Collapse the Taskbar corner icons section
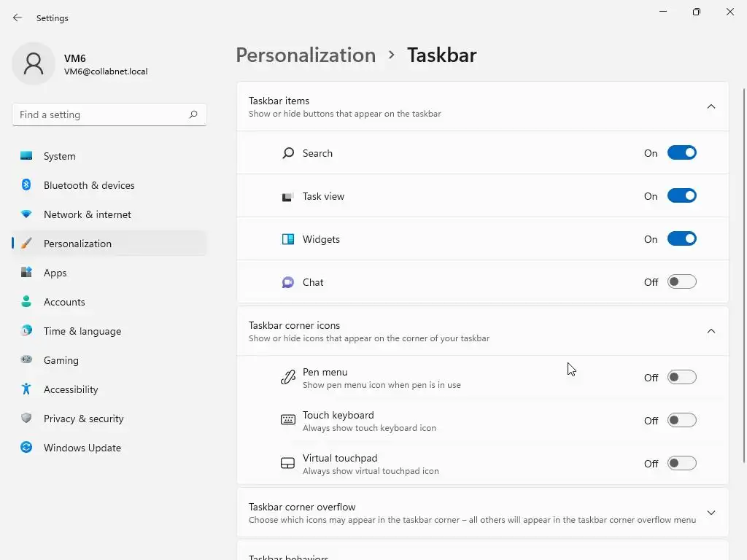This screenshot has height=560, width=747. (711, 331)
